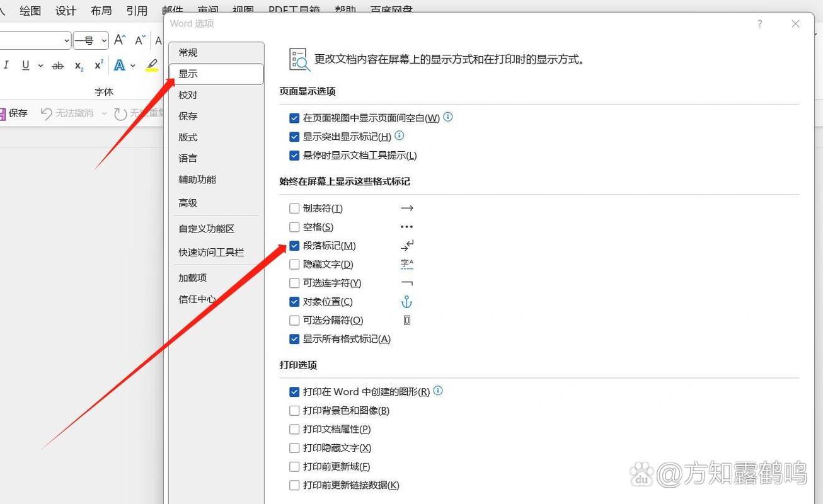Click info icon beside 显示突出显示标记

tap(399, 135)
